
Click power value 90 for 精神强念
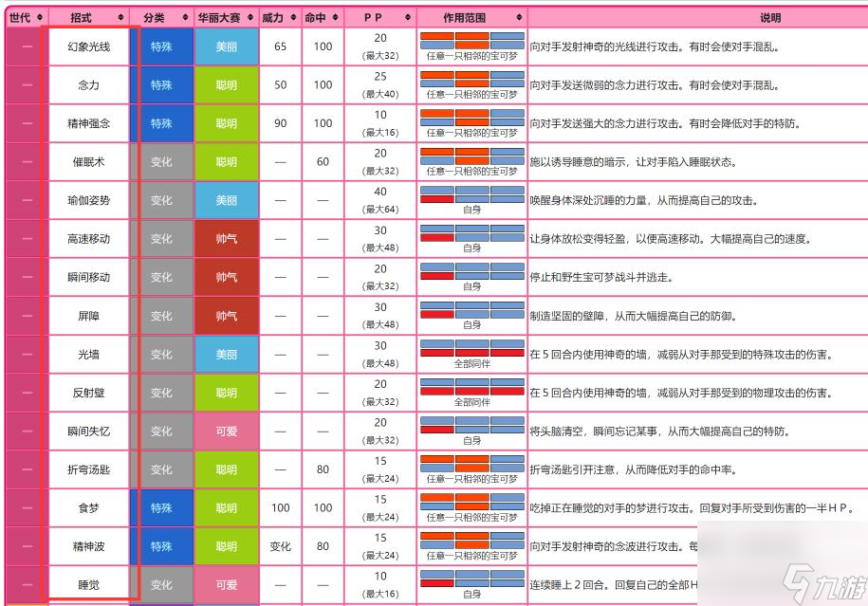281,123
